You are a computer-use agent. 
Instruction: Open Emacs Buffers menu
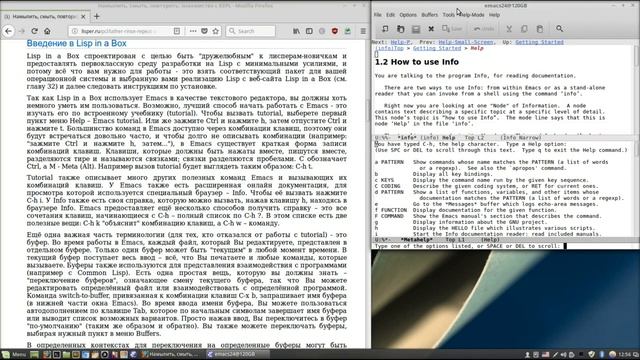click(429, 15)
